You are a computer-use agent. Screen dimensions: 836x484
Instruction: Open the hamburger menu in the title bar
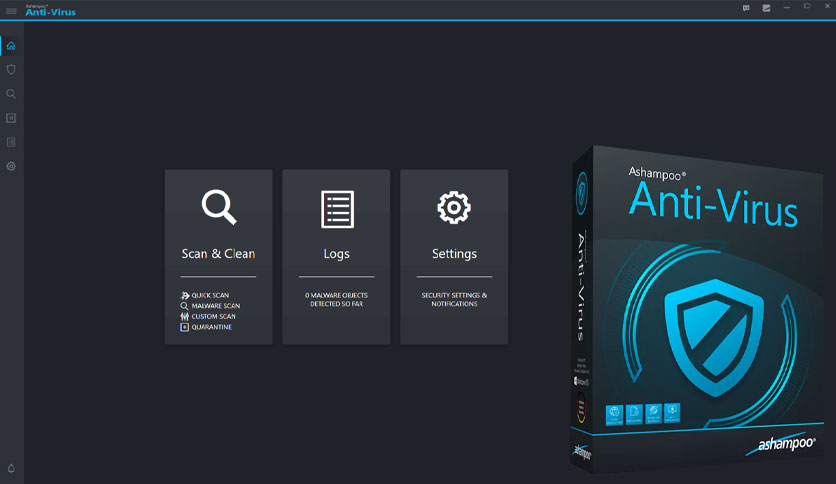[11, 11]
